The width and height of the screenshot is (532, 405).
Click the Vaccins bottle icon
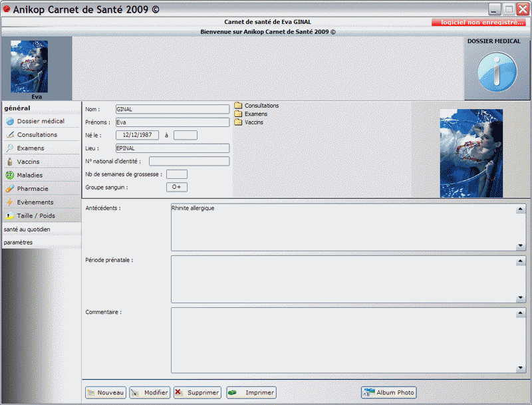(10, 162)
